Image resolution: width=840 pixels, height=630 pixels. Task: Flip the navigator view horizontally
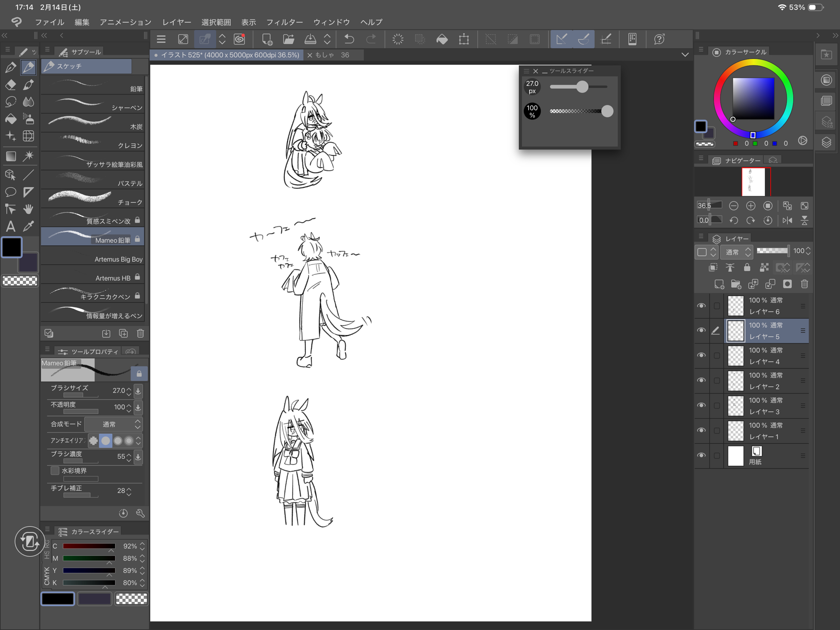[787, 220]
